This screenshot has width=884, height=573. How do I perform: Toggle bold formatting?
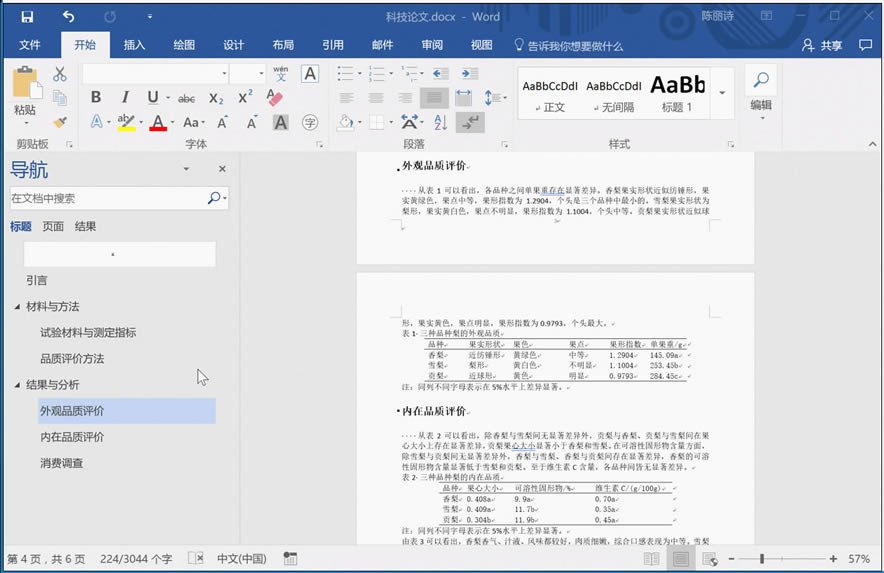pyautogui.click(x=96, y=97)
